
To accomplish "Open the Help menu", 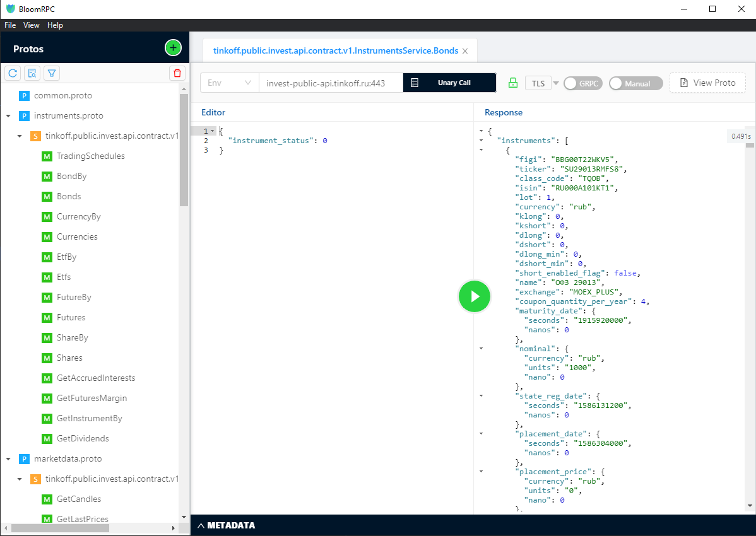I will (56, 25).
